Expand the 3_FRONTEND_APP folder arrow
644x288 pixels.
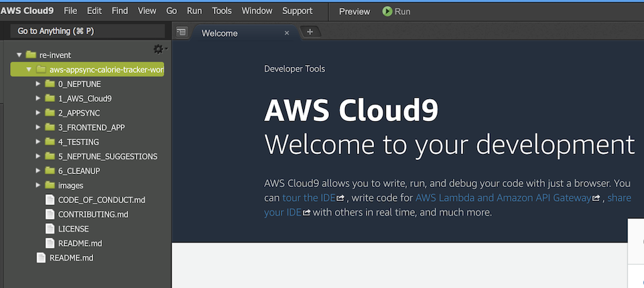(38, 127)
